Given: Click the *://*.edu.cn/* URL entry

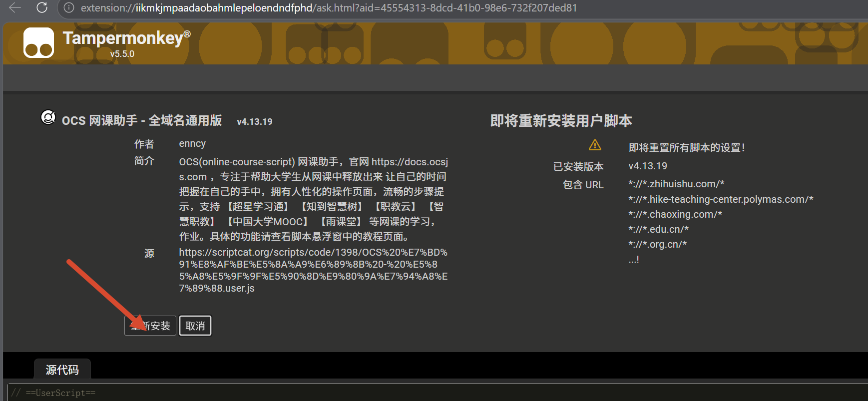Looking at the screenshot, I should [x=659, y=229].
